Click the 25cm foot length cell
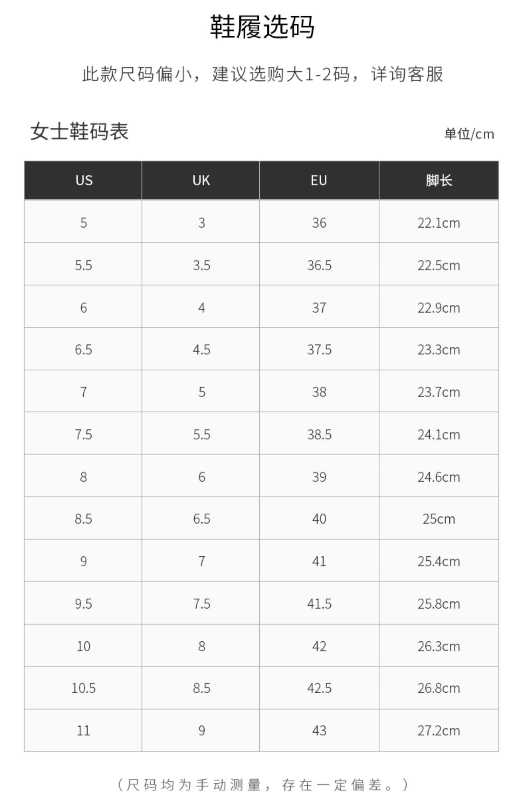This screenshot has width=525, height=812. coord(439,519)
